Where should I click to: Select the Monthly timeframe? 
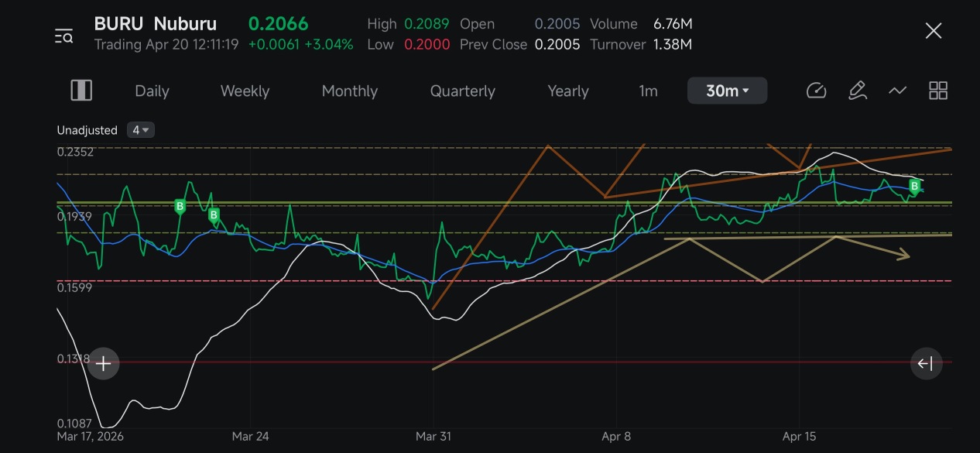pos(350,91)
